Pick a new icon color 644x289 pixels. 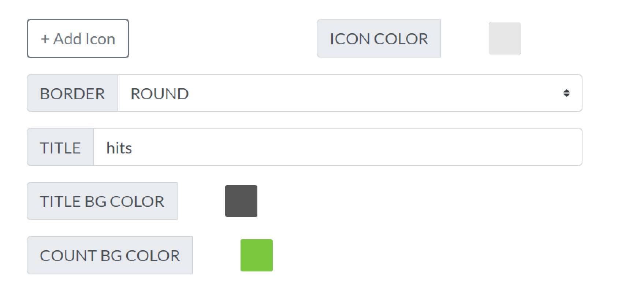pos(505,38)
